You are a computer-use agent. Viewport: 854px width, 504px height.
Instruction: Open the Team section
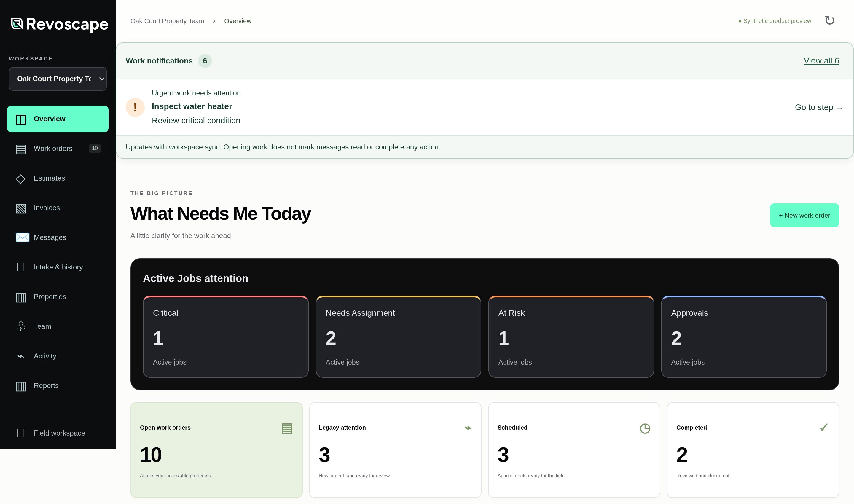tap(58, 326)
